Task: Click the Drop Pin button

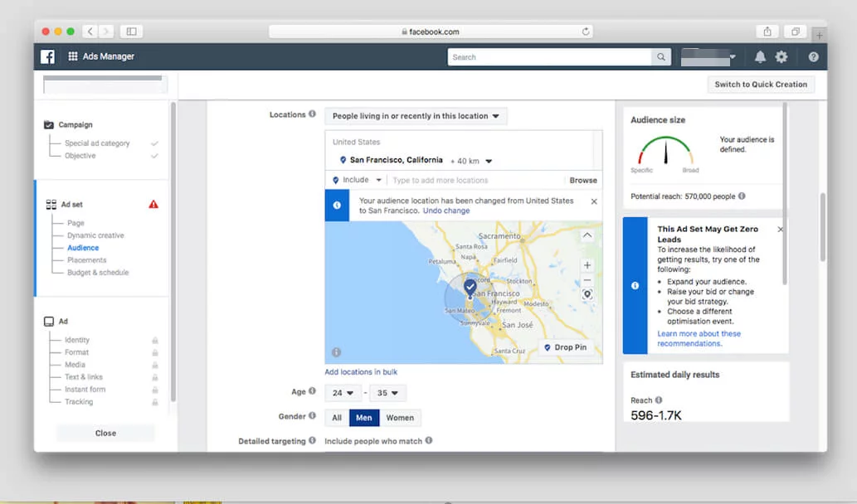Action: tap(566, 347)
